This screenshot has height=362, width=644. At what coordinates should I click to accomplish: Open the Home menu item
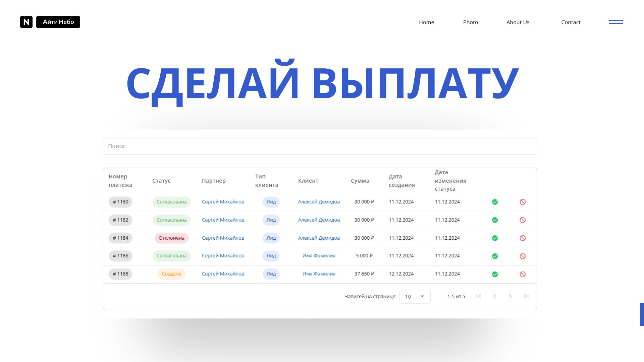click(426, 22)
